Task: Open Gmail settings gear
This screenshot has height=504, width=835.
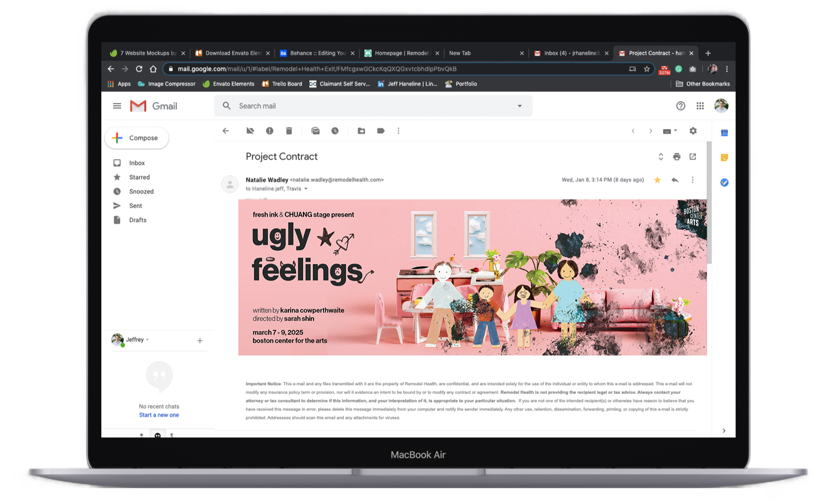Action: 693,131
